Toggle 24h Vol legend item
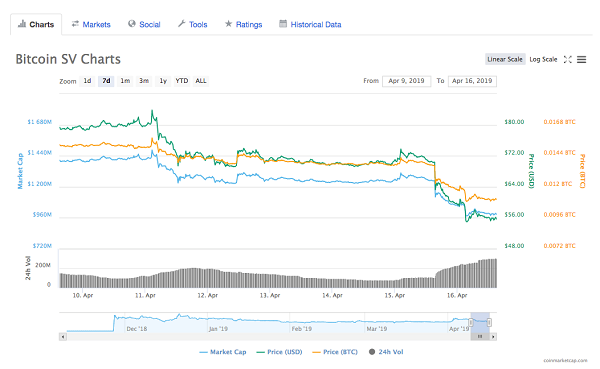The width and height of the screenshot is (600, 369). [x=386, y=352]
